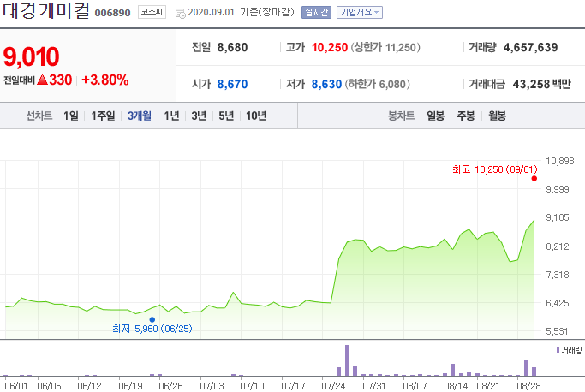Select the 3개월 line chart tab
Viewport: 585px width, 392px height.
click(139, 116)
